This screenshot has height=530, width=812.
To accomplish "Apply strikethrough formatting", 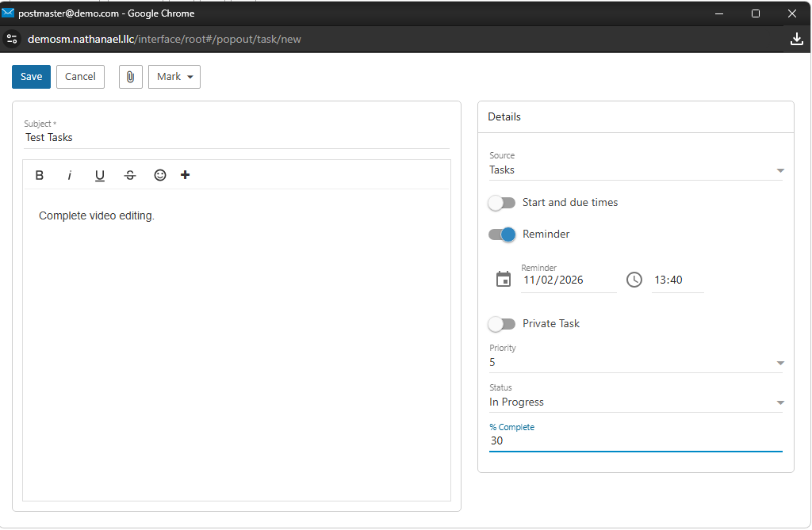I will [x=130, y=175].
